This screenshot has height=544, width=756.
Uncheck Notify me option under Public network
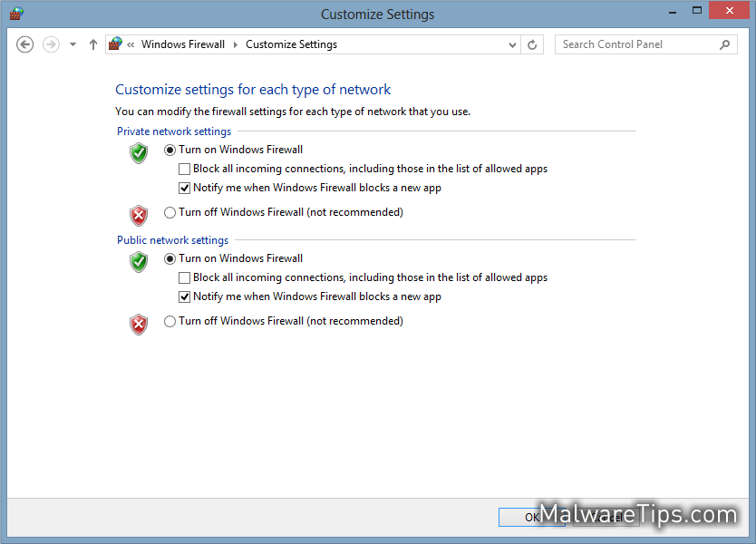click(184, 297)
